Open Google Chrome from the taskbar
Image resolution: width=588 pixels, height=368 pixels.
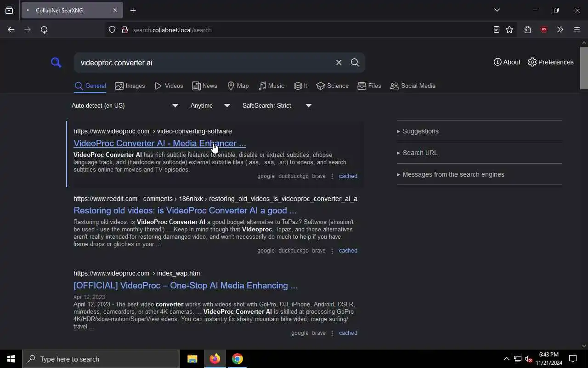237,359
